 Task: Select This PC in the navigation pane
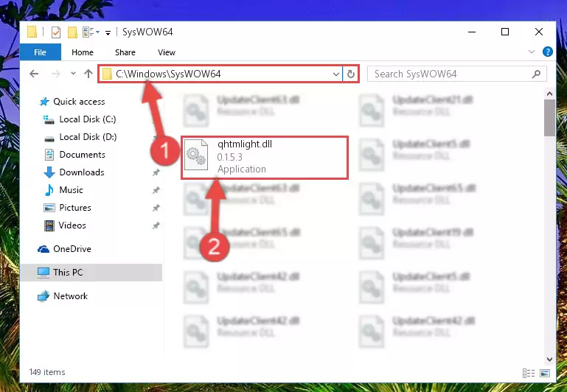pyautogui.click(x=91, y=273)
